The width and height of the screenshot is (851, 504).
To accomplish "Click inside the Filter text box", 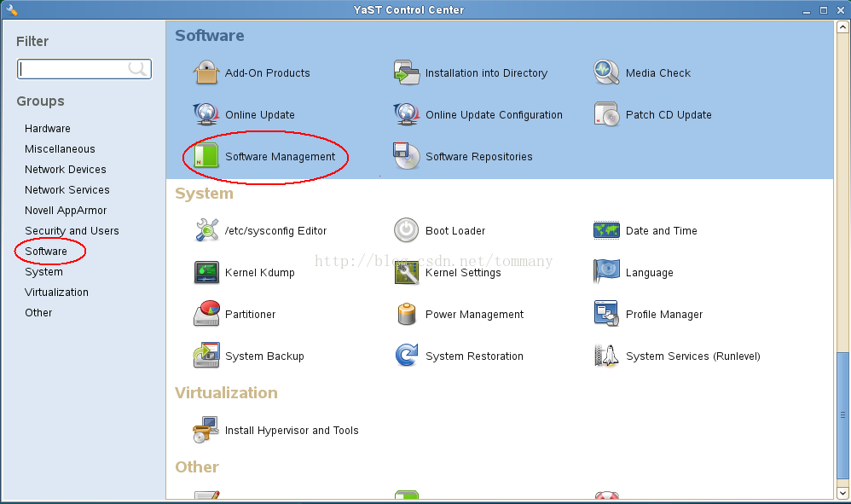I will (84, 69).
